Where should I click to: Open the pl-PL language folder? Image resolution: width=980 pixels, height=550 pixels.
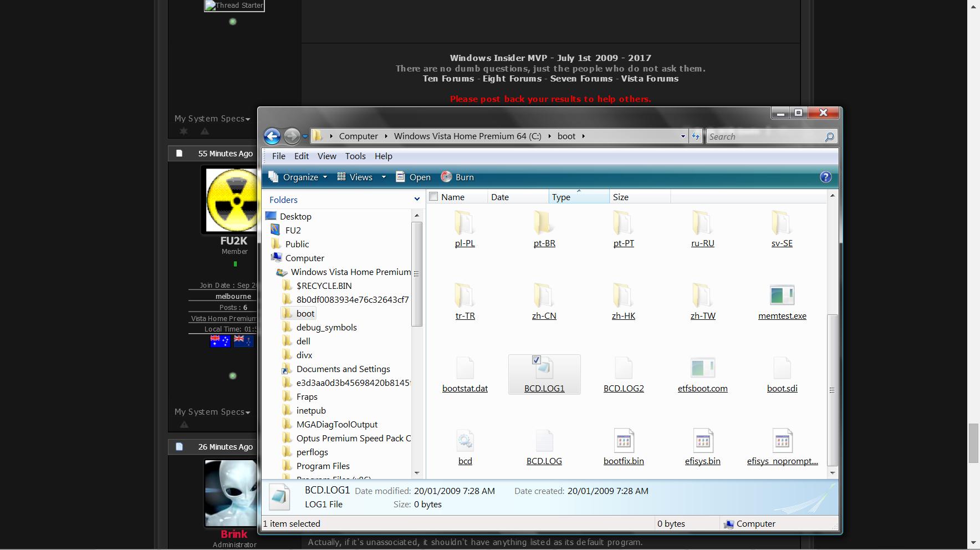pos(465,222)
